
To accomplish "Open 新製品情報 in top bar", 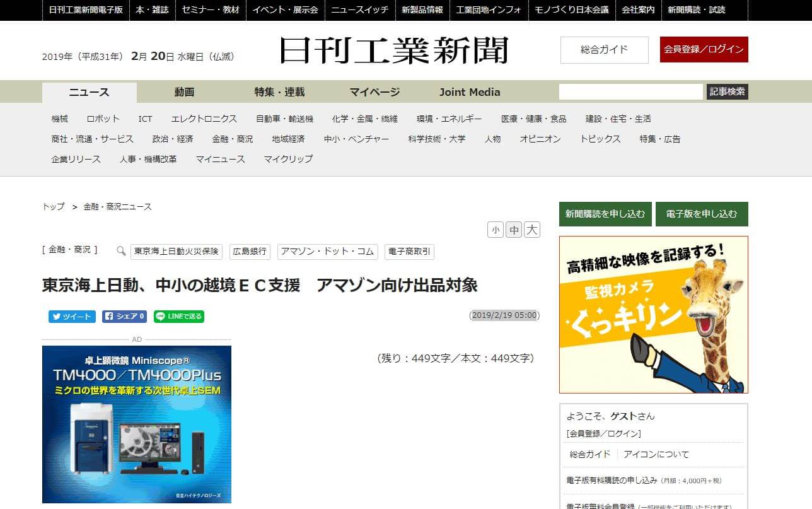I will pos(422,10).
